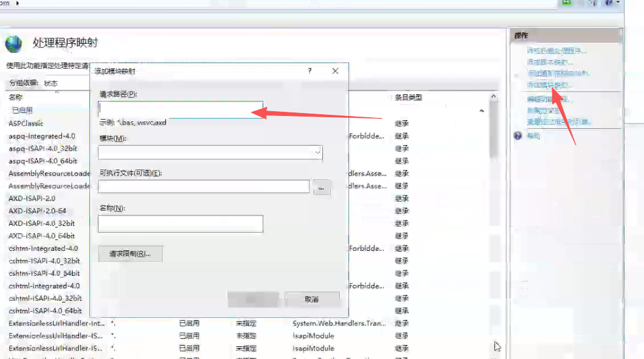This screenshot has height=359, width=644.
Task: Click the 可执行文件 path input box
Action: 204,186
